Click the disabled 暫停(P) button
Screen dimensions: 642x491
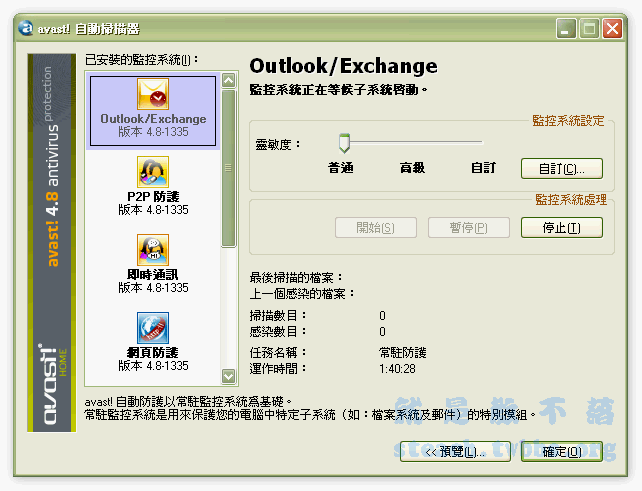click(x=469, y=228)
